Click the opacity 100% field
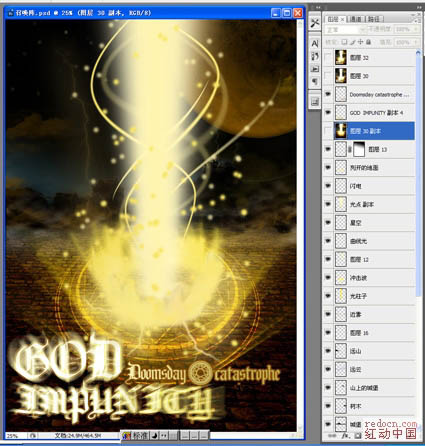 tap(403, 30)
